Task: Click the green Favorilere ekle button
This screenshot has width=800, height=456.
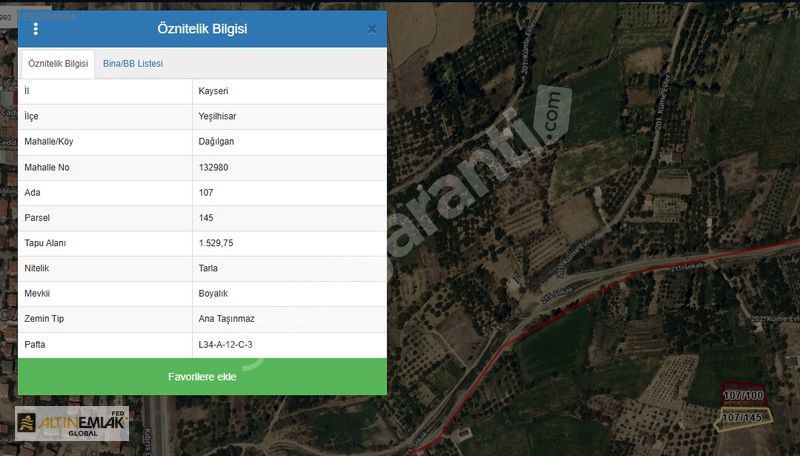Action: [202, 377]
